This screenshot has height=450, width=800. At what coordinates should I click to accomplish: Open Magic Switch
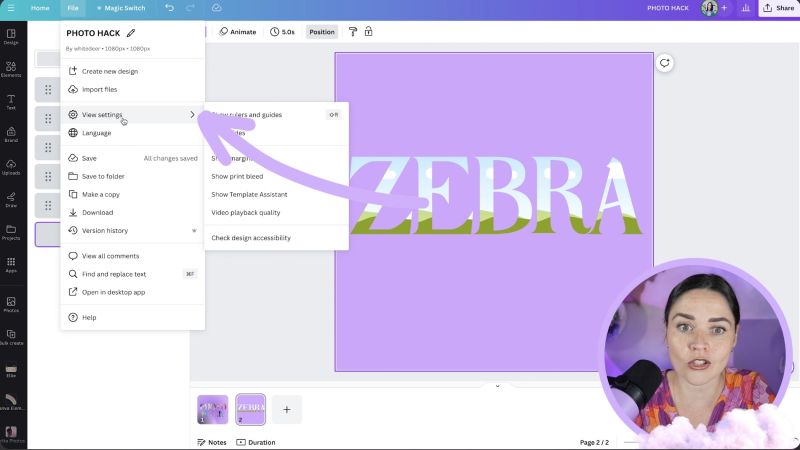coord(121,8)
